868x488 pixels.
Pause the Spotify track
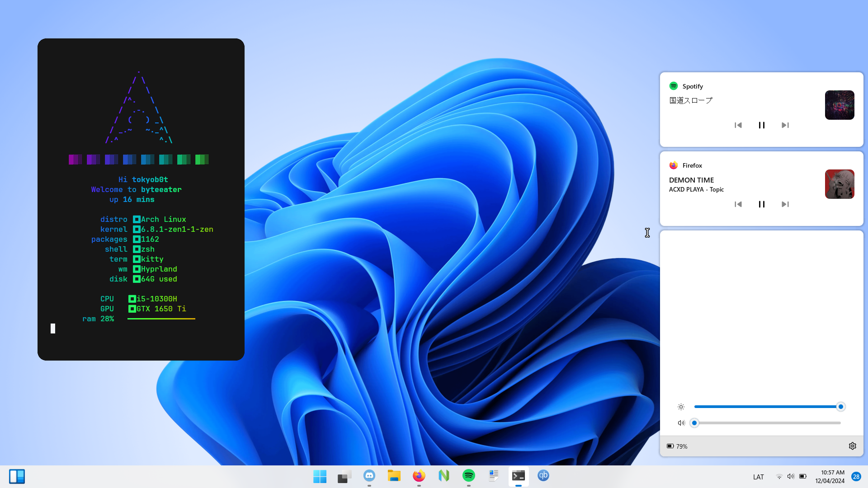point(762,125)
